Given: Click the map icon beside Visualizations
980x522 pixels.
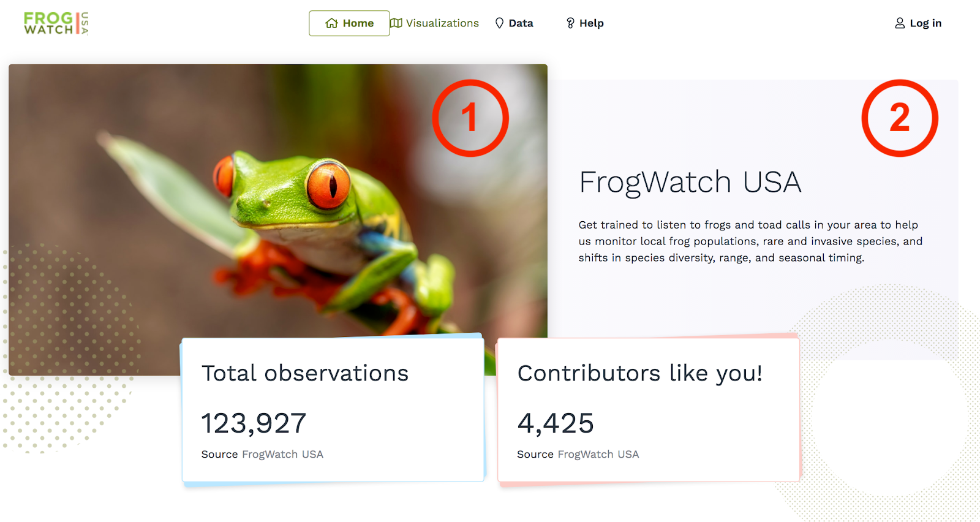Looking at the screenshot, I should tap(396, 23).
